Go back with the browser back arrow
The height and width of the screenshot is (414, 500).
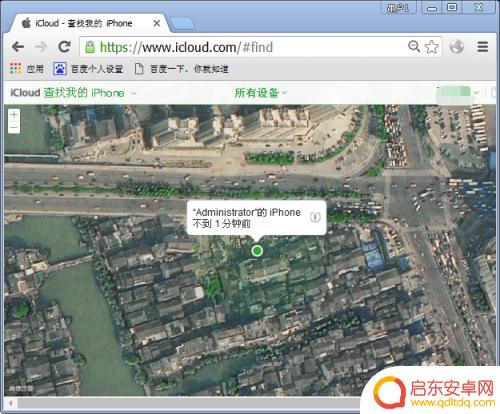point(18,47)
